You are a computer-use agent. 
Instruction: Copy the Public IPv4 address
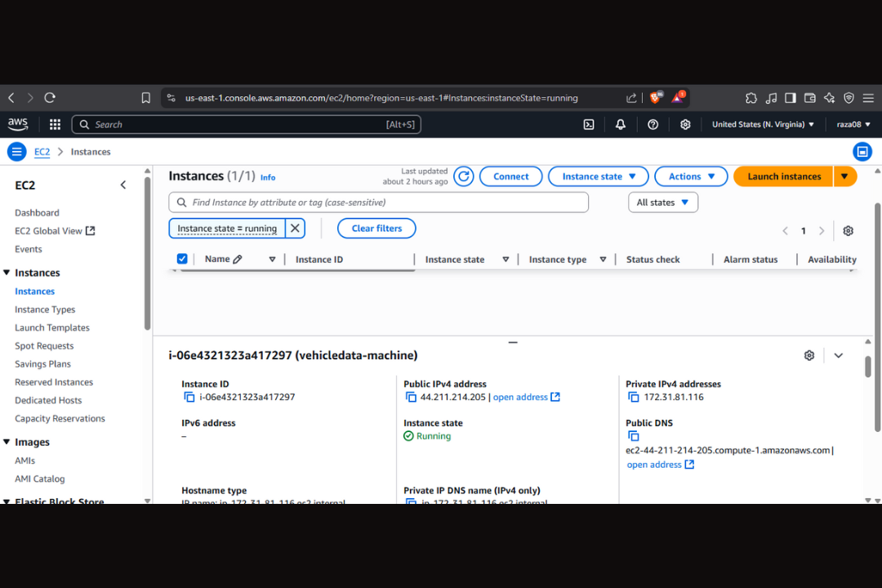click(x=412, y=398)
